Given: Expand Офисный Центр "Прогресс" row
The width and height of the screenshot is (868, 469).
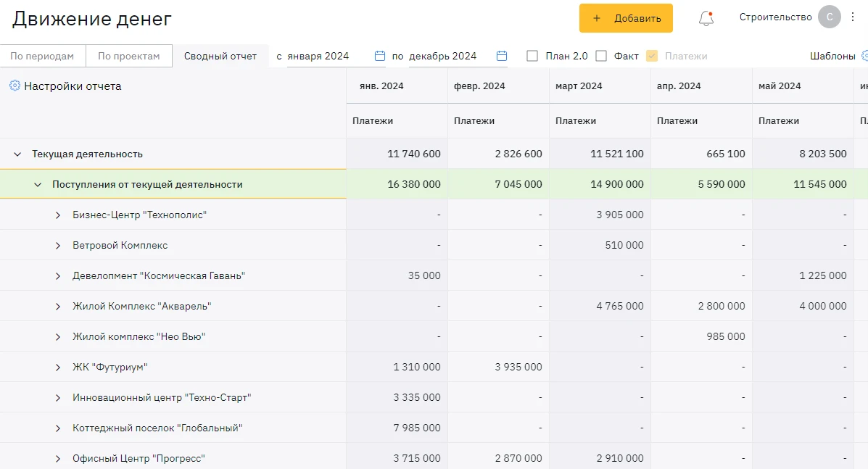Looking at the screenshot, I should tap(58, 459).
